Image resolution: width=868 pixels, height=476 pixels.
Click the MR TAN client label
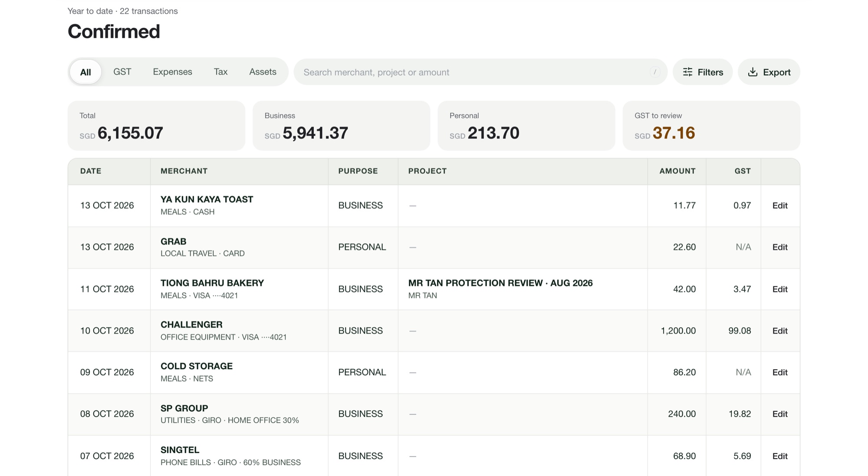tap(422, 296)
